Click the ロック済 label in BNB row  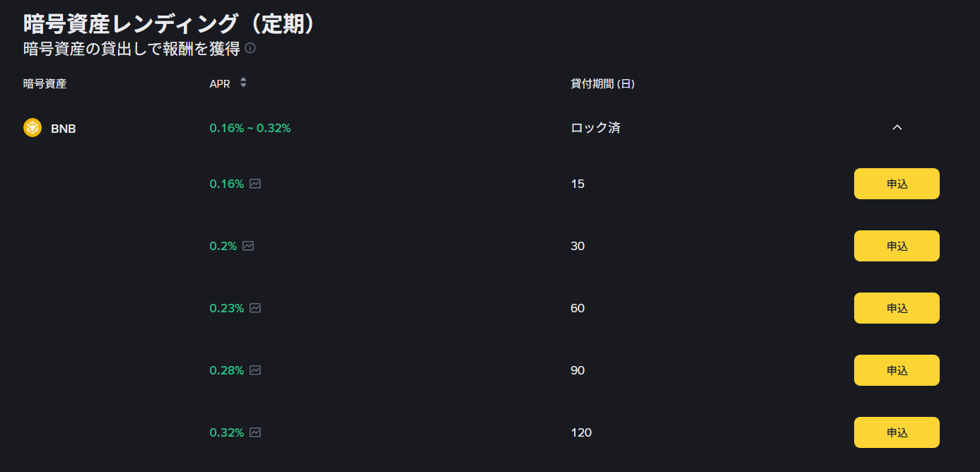coord(595,128)
